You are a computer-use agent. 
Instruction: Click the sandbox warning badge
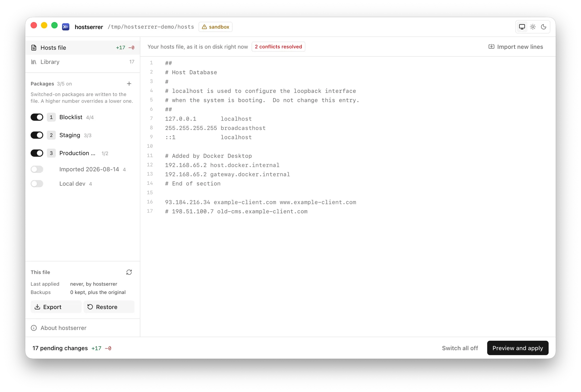point(216,27)
